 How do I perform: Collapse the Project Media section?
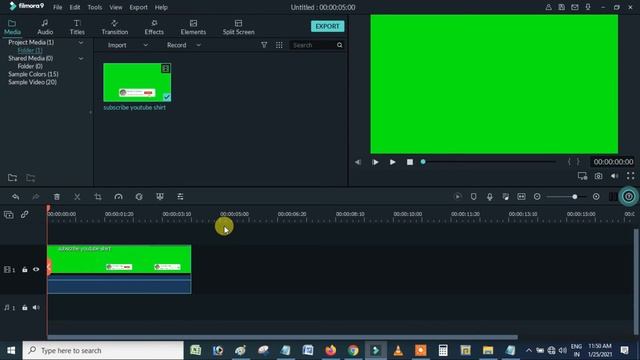[x=81, y=42]
